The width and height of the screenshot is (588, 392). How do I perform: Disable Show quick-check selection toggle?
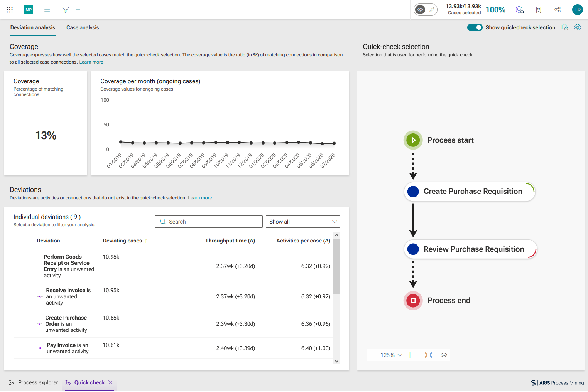475,27
